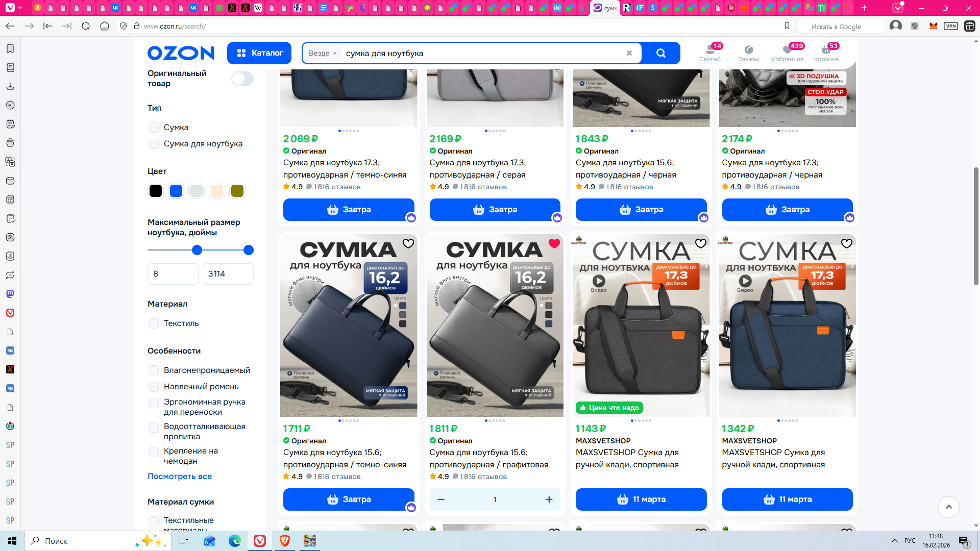980x551 pixels.
Task: Open the Сергей profile menu
Action: tap(709, 52)
